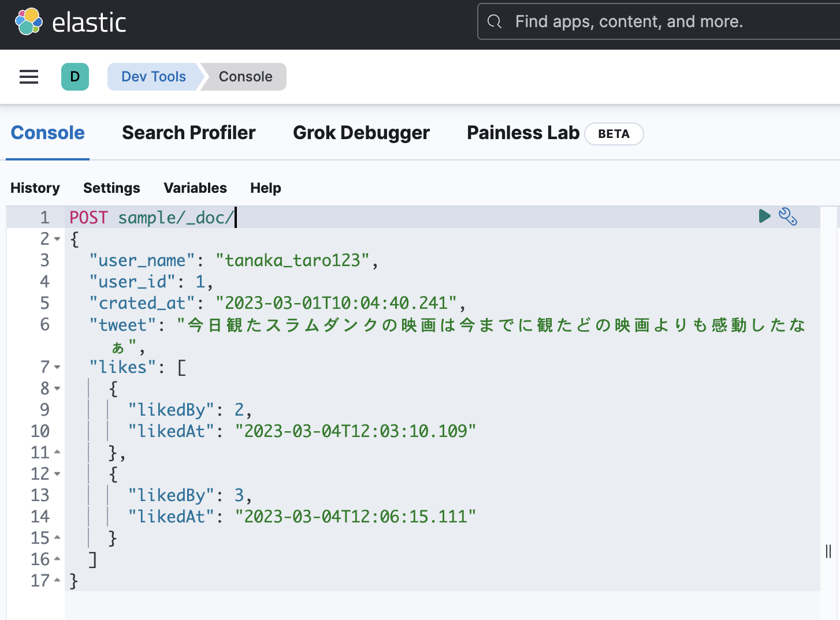Collapse the object at line 12
This screenshot has height=620, width=840.
point(57,474)
